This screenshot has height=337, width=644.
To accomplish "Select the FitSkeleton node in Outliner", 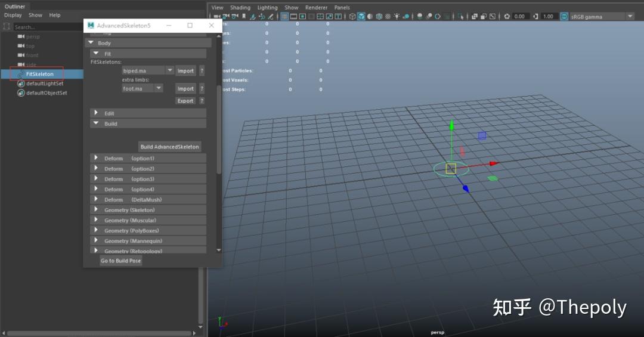I will click(x=40, y=74).
